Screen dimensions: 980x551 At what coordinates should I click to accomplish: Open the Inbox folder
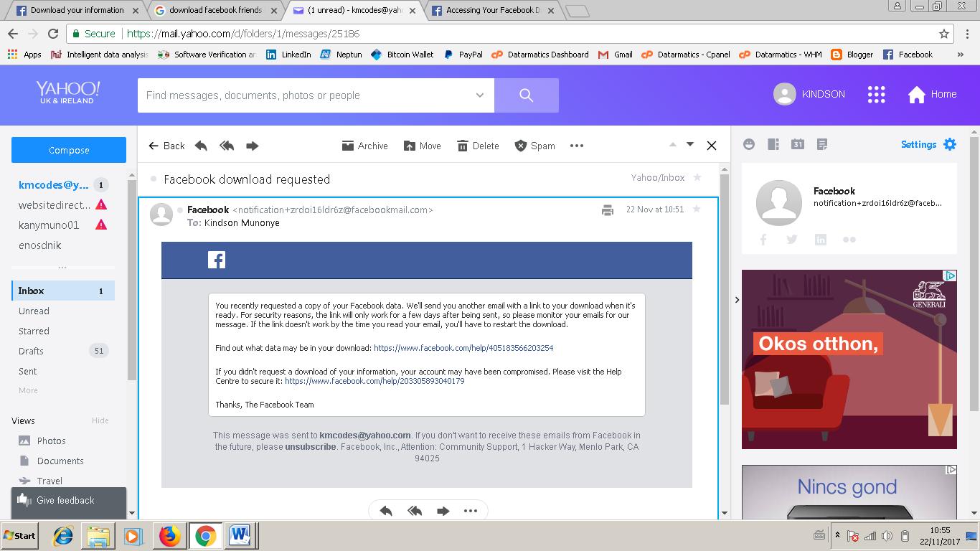(63, 291)
